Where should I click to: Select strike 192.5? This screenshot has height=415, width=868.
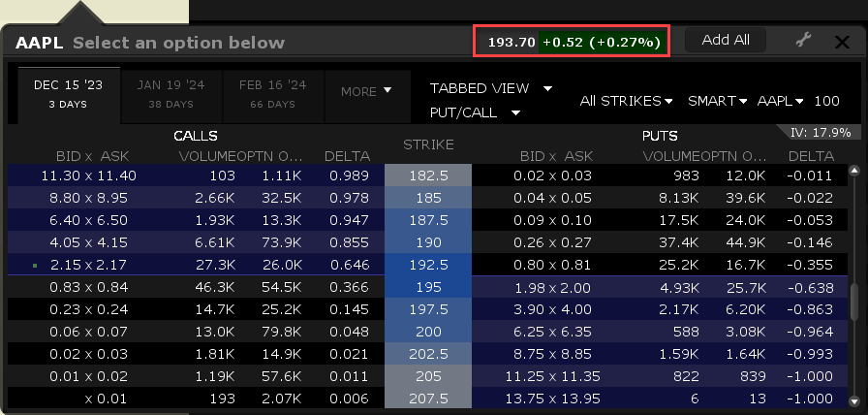tap(428, 265)
